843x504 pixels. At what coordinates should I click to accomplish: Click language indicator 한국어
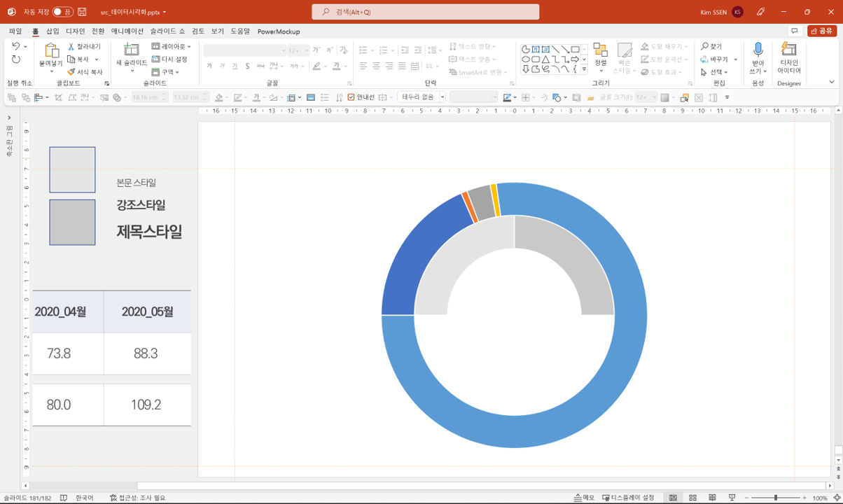pos(85,498)
